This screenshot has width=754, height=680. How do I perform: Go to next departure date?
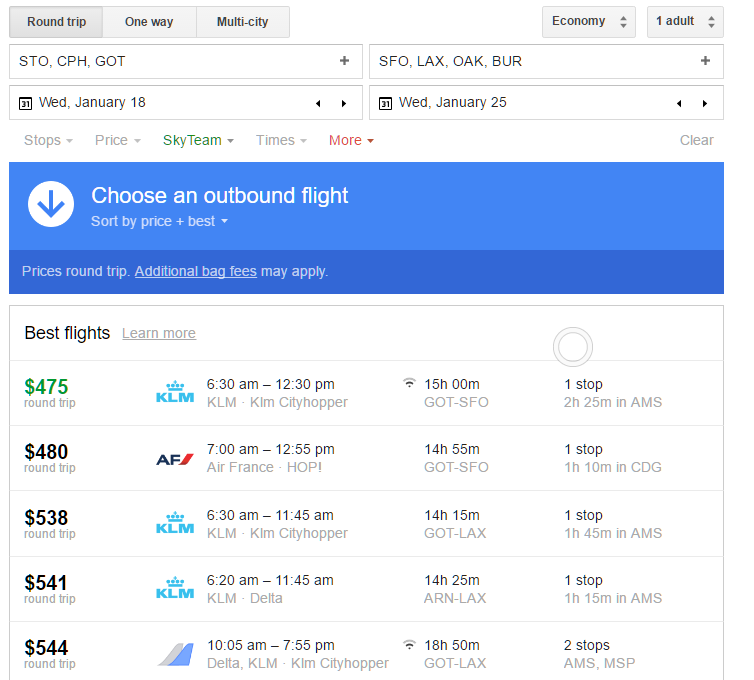click(x=344, y=103)
